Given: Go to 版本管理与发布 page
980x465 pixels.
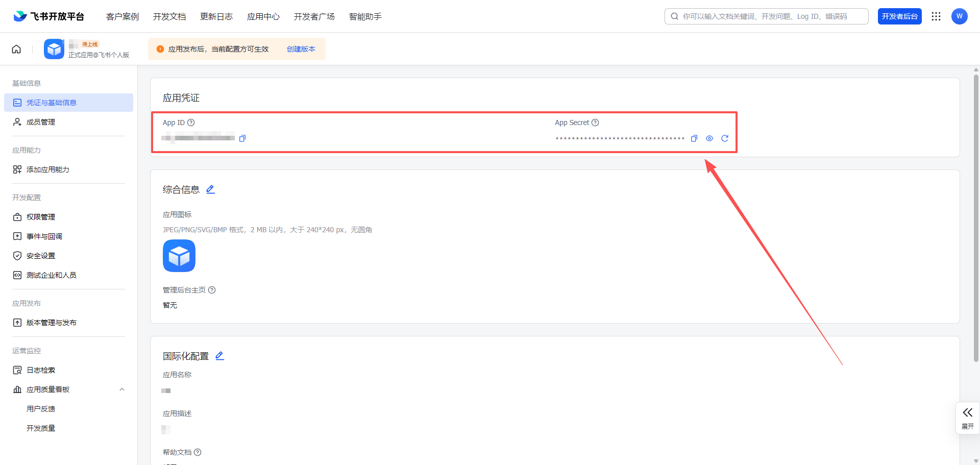Looking at the screenshot, I should tap(51, 323).
